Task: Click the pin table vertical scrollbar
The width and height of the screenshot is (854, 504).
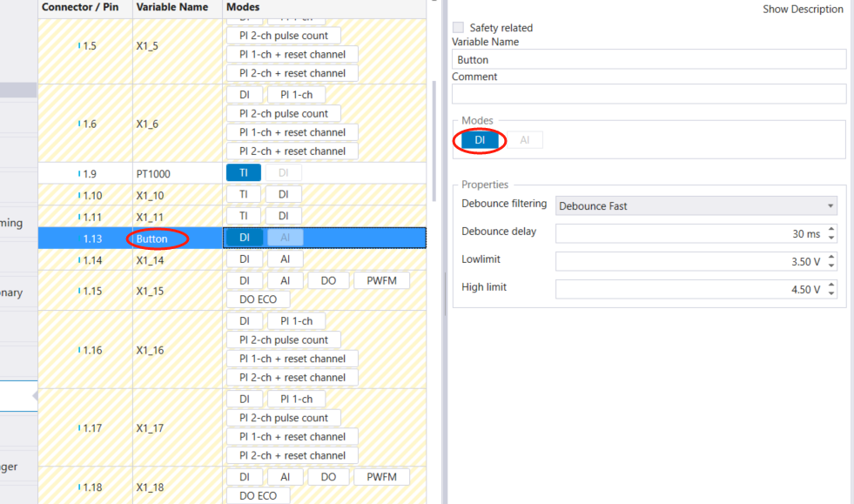Action: [434, 139]
